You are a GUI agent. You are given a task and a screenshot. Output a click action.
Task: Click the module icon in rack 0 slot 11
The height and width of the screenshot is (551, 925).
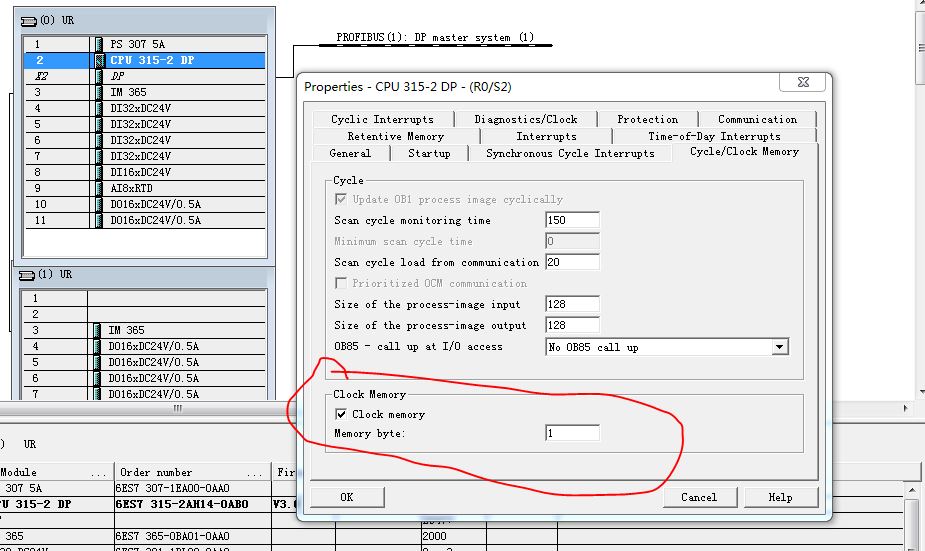click(x=99, y=220)
